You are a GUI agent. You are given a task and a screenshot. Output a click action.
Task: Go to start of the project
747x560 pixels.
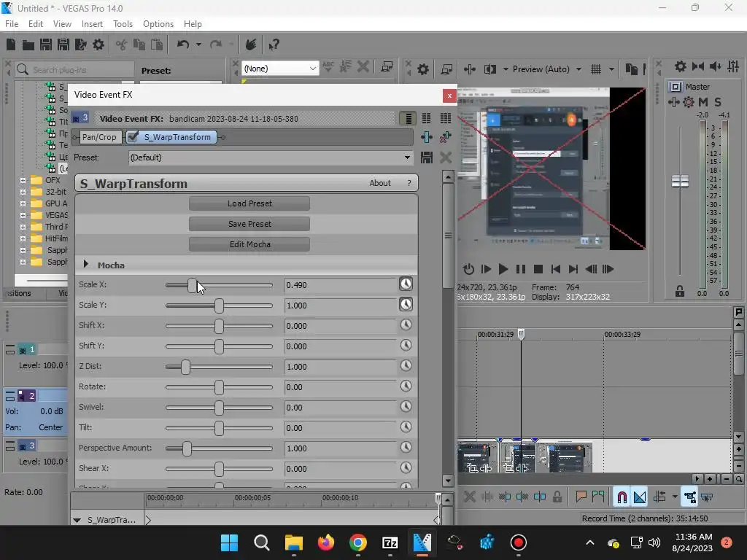click(555, 270)
